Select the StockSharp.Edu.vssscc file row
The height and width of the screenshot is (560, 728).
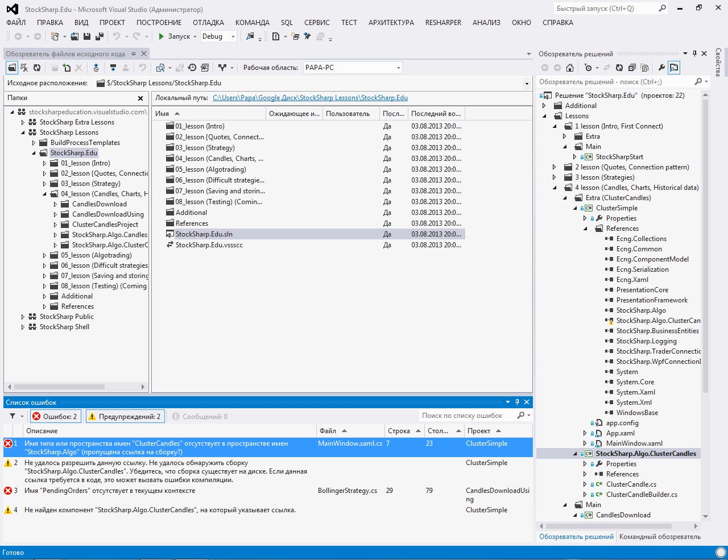(309, 245)
